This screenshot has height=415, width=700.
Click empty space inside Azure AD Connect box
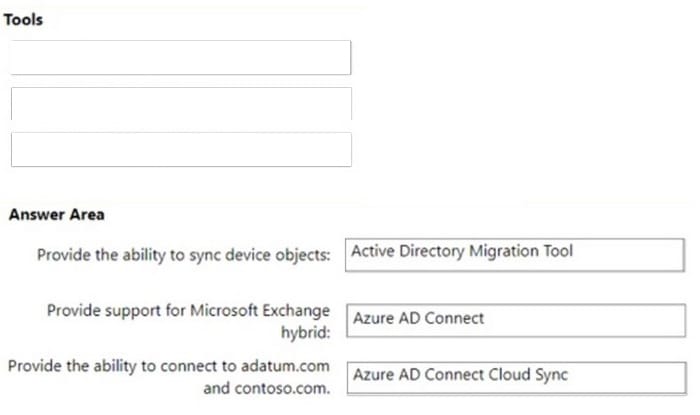(x=585, y=320)
